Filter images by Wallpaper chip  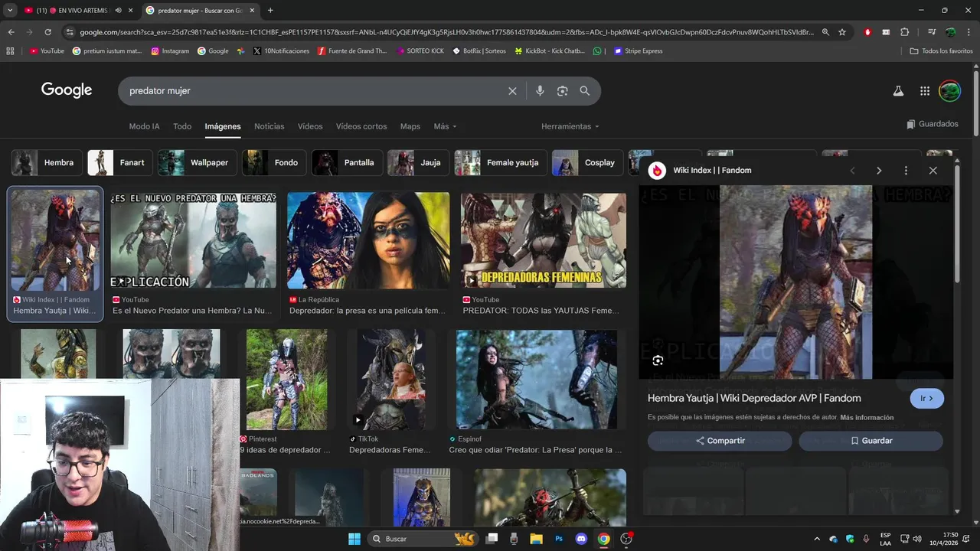tap(197, 163)
